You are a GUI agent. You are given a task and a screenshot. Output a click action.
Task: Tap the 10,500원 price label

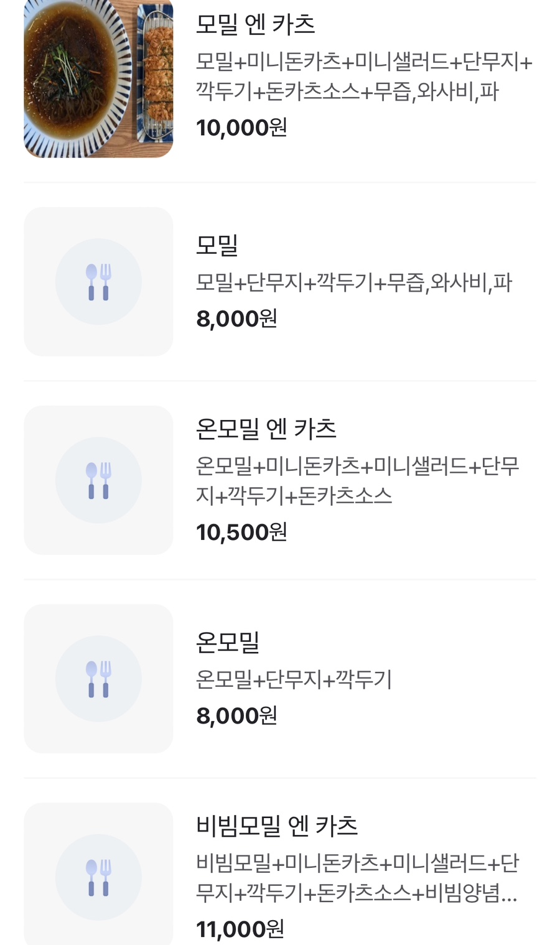pos(241,533)
